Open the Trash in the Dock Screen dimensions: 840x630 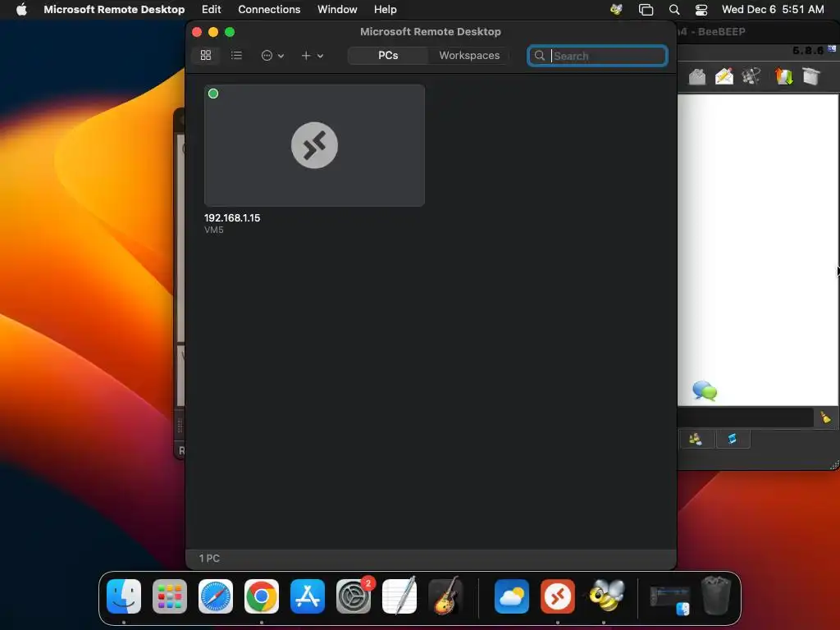point(716,596)
